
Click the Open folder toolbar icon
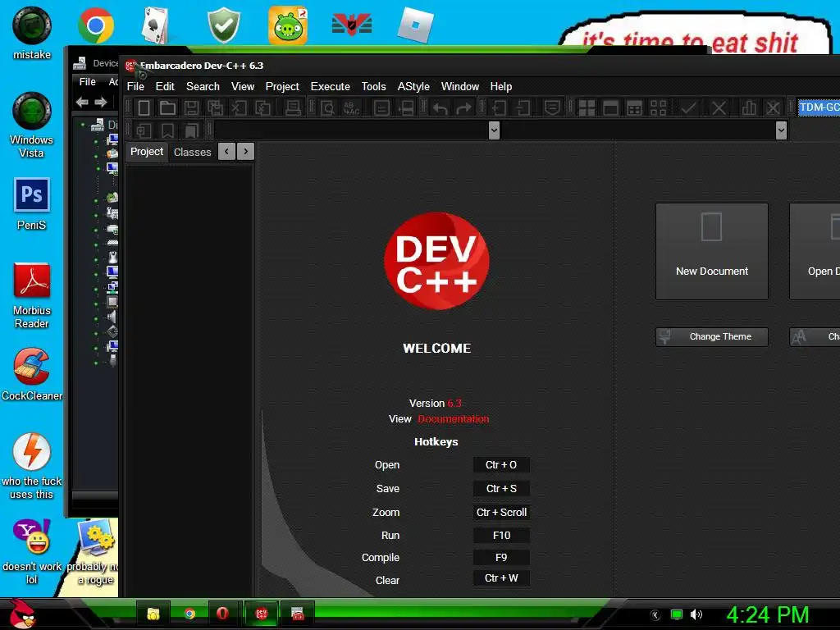[167, 107]
